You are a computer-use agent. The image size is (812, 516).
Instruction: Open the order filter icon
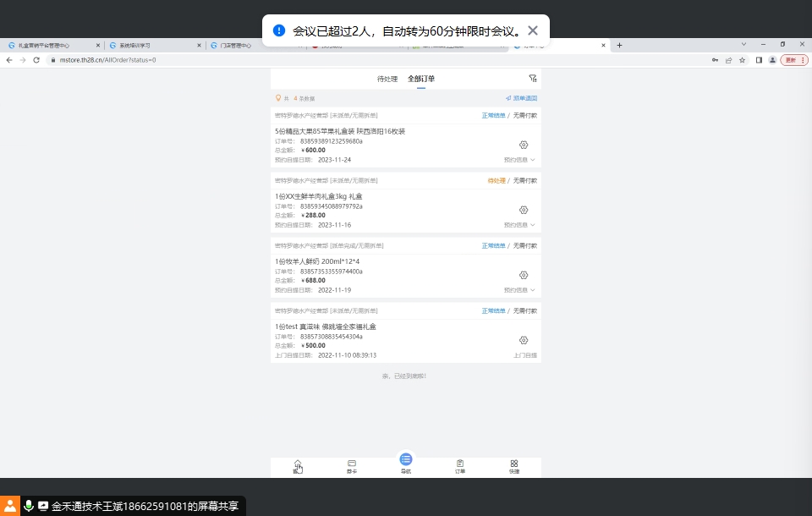pyautogui.click(x=532, y=79)
